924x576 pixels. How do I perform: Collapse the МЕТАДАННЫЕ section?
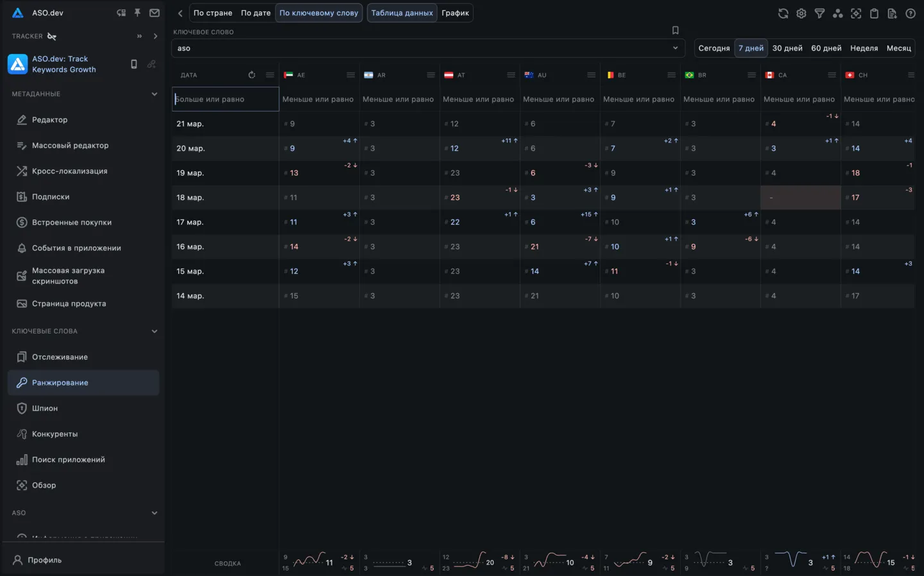point(154,94)
